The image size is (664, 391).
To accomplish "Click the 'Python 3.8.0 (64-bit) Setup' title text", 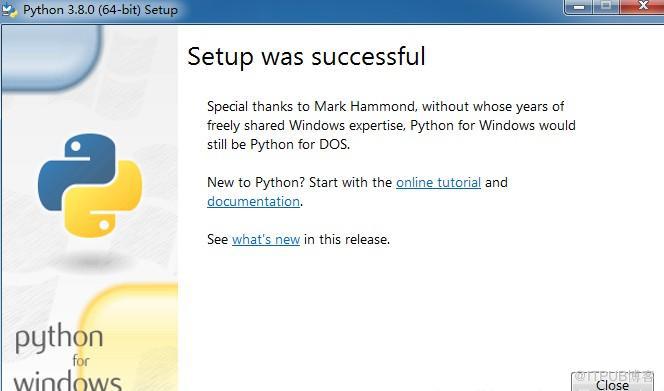I will click(100, 10).
